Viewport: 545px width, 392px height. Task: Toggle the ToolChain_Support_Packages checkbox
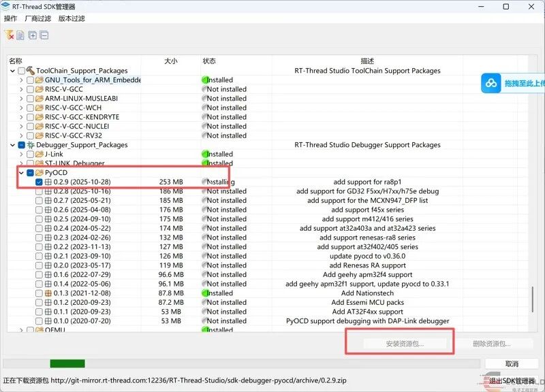22,71
